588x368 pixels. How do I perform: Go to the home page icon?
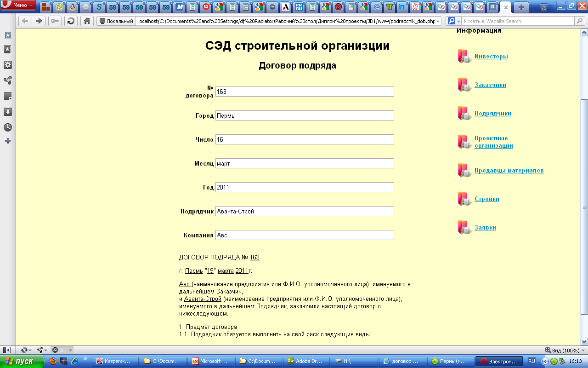coord(86,21)
